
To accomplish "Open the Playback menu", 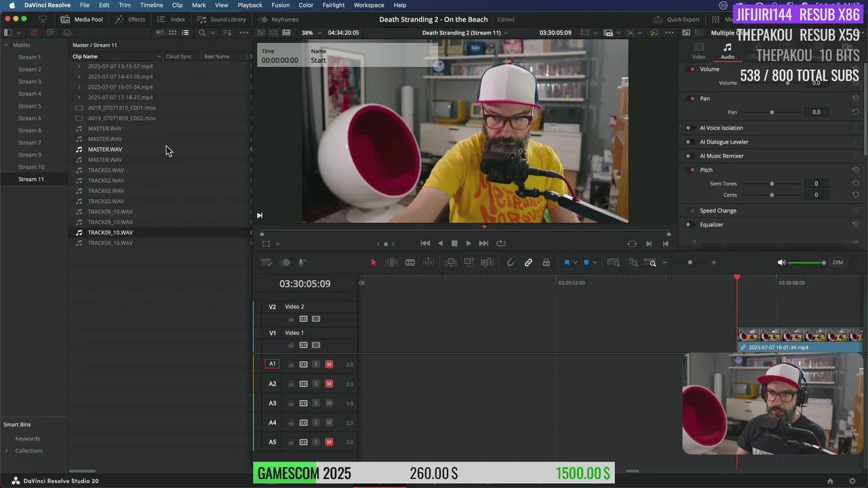I will (x=250, y=5).
